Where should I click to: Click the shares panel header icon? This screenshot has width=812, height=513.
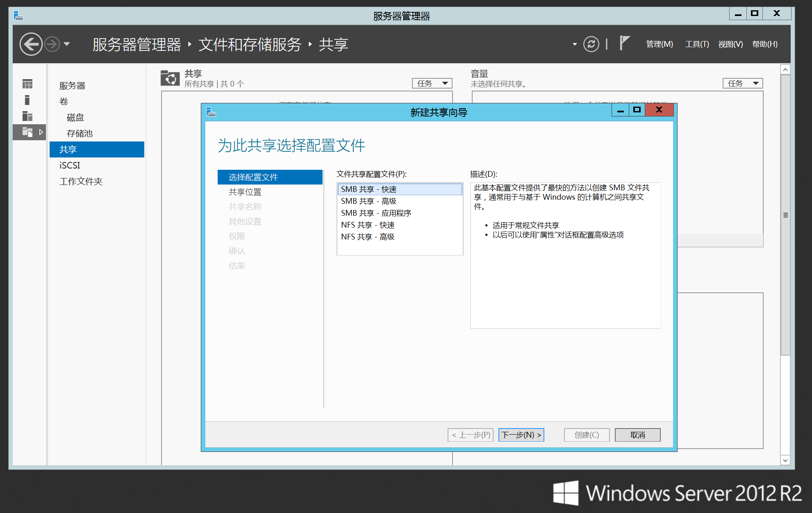[x=170, y=78]
